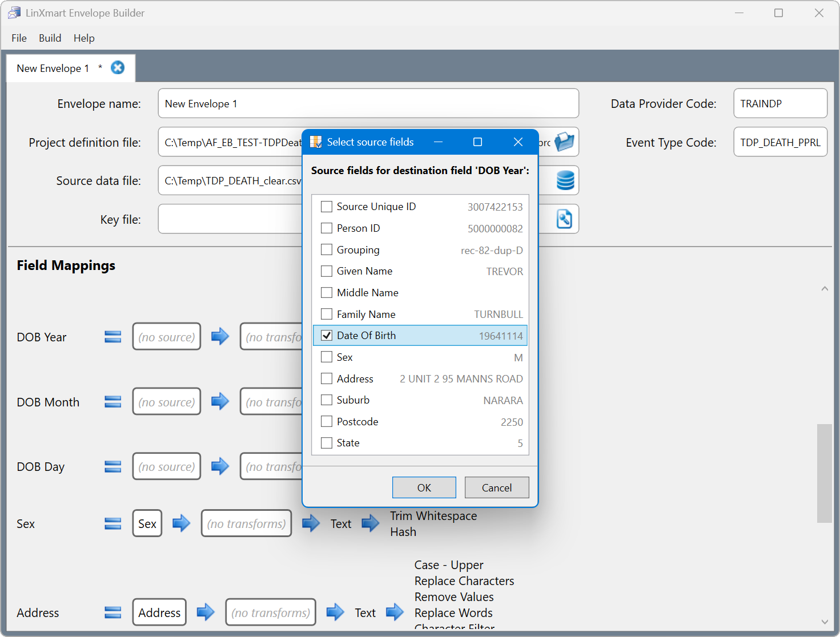Open the (no transforms) box in the Address row
The height and width of the screenshot is (637, 840).
tap(271, 612)
